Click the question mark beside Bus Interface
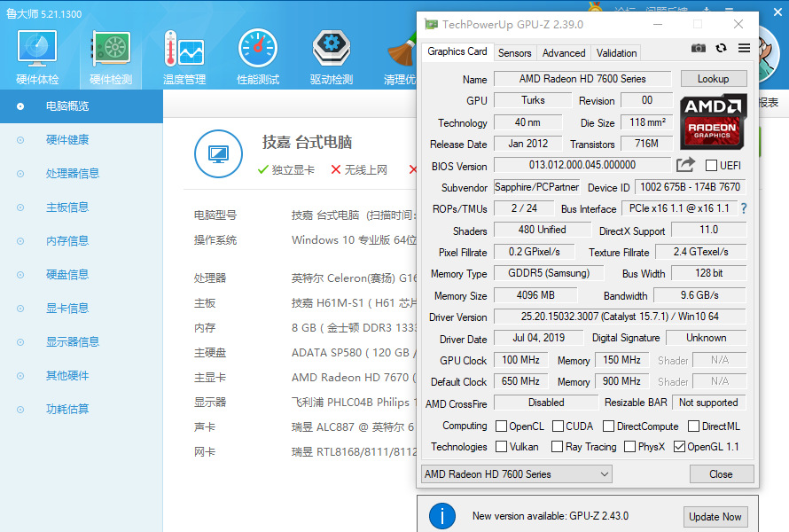The width and height of the screenshot is (789, 532). click(x=743, y=208)
